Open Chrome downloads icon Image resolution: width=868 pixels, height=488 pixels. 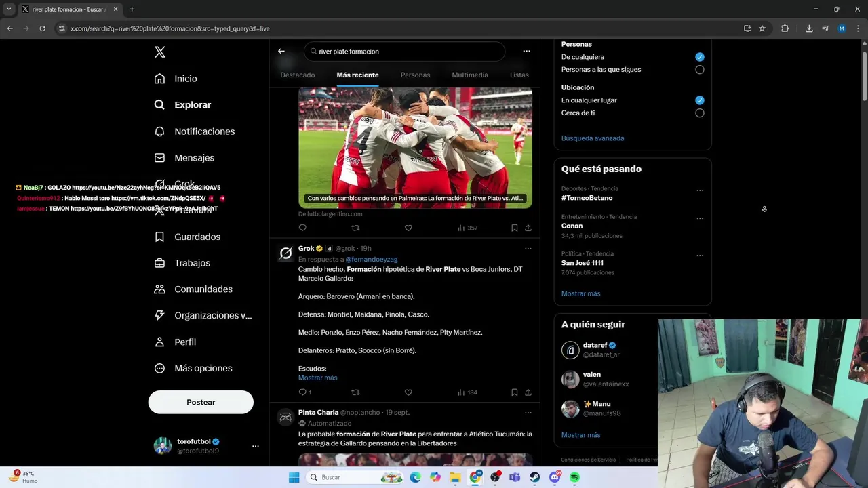tap(809, 28)
